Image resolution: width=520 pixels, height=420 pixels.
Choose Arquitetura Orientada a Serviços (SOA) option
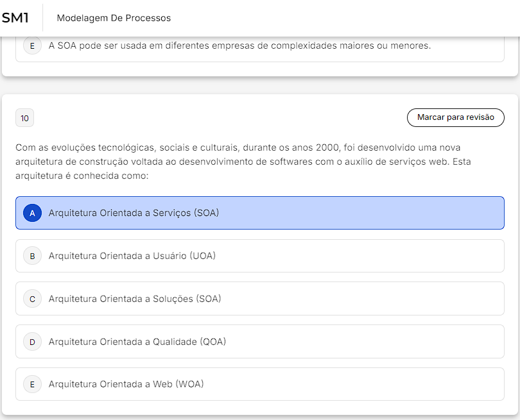tap(134, 213)
